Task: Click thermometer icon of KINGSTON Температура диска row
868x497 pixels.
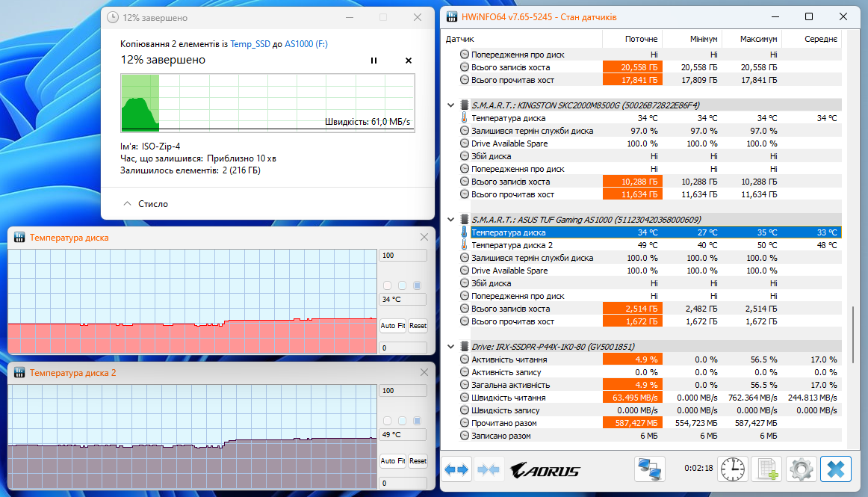Action: 465,118
